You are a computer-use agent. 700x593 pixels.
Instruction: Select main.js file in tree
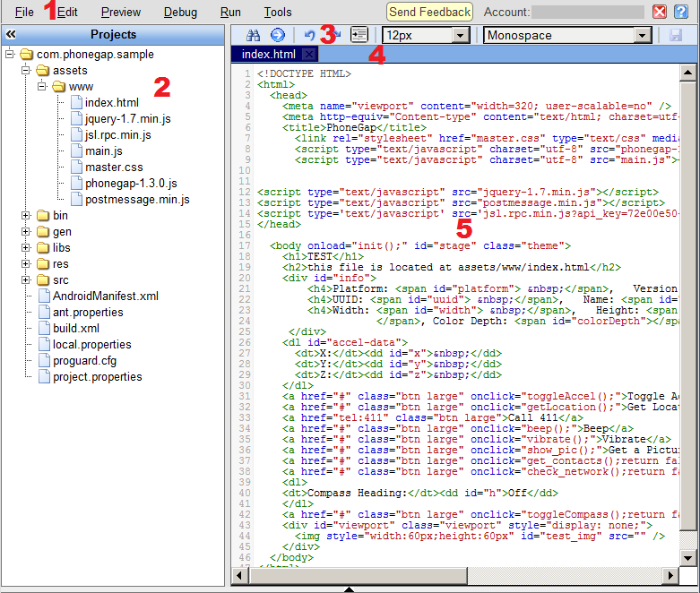click(x=104, y=150)
